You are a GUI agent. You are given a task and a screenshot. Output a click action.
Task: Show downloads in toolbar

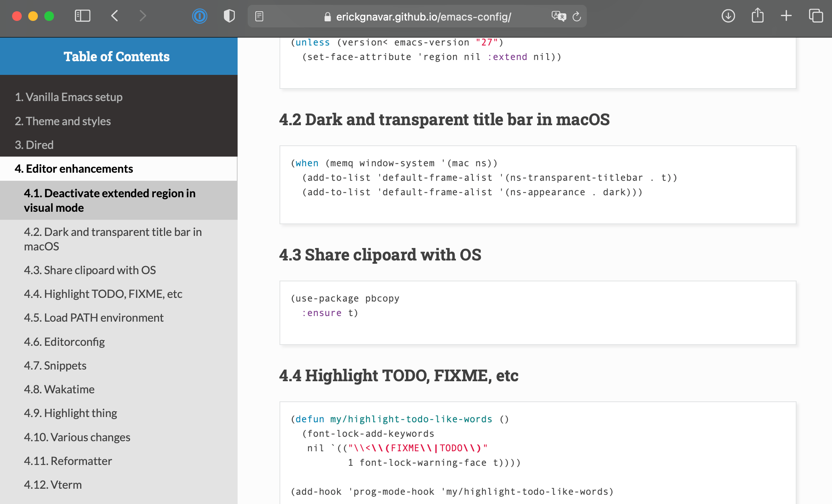pyautogui.click(x=728, y=16)
